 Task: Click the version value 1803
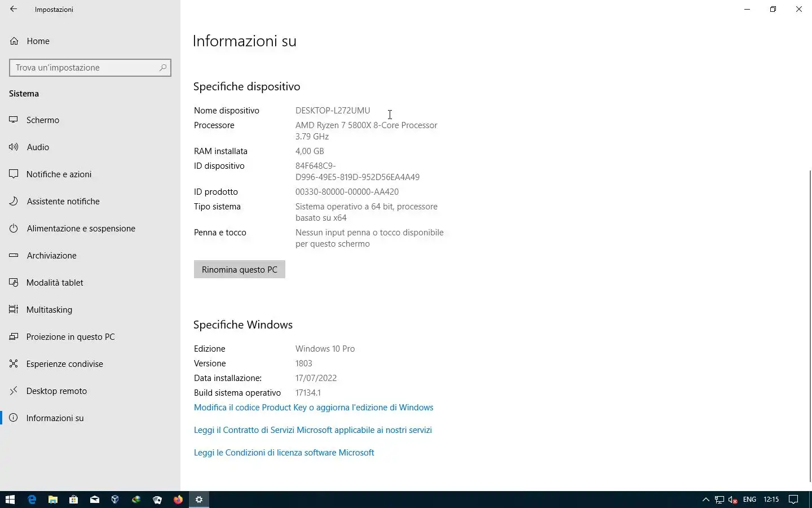pyautogui.click(x=303, y=364)
